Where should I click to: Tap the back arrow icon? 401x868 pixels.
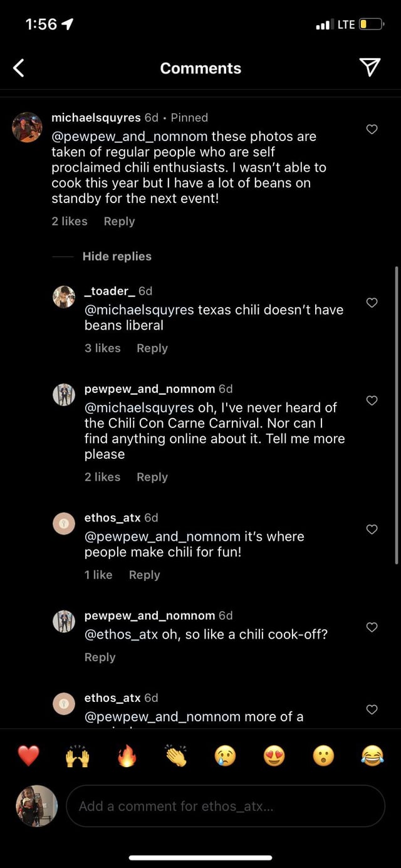(19, 68)
